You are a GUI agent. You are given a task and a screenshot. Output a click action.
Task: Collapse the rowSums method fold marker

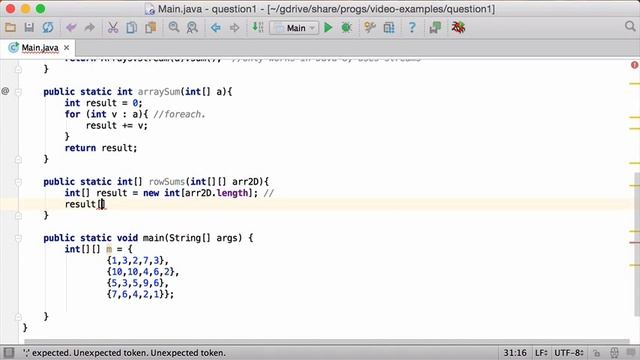coord(18,182)
